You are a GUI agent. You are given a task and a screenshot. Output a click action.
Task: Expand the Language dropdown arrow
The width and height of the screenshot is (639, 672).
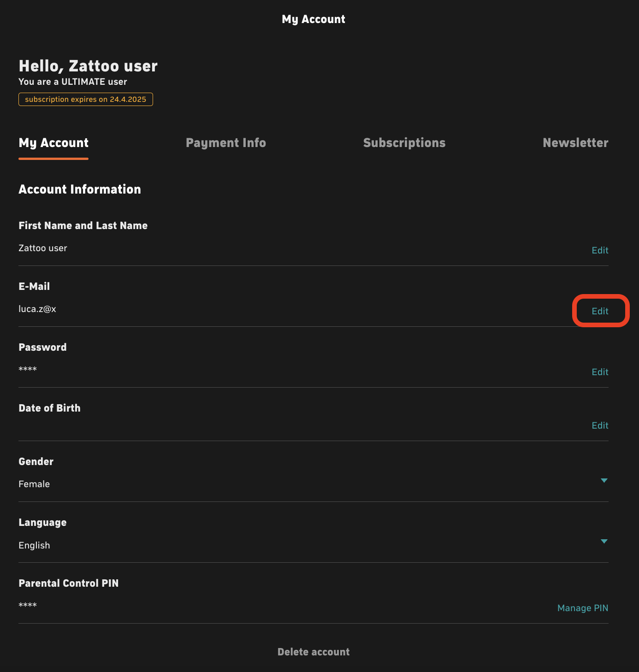point(604,542)
